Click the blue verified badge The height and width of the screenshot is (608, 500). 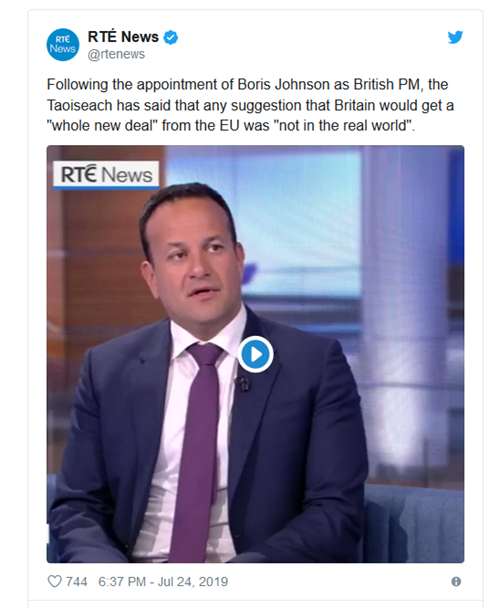tap(171, 37)
